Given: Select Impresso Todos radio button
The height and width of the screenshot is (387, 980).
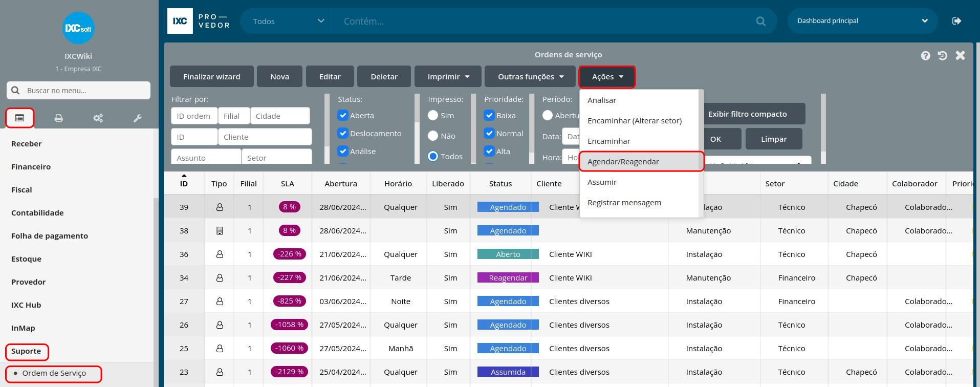Looking at the screenshot, I should [x=433, y=157].
